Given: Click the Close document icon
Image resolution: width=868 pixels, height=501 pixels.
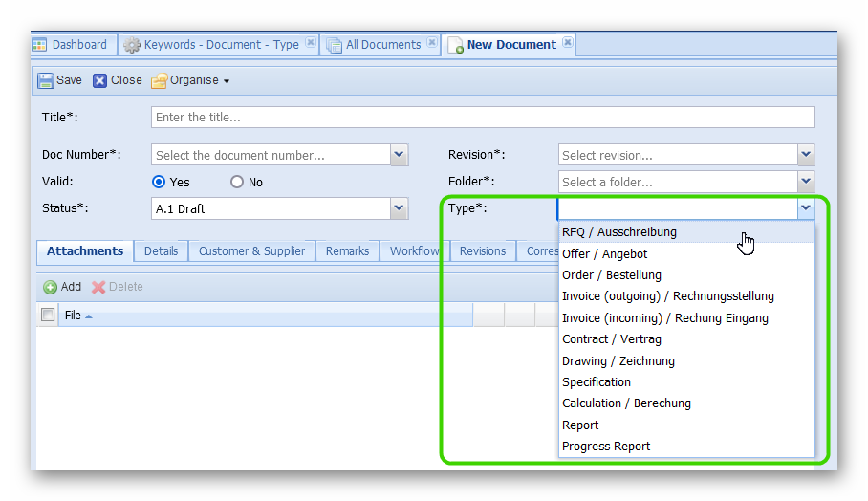Looking at the screenshot, I should (100, 81).
